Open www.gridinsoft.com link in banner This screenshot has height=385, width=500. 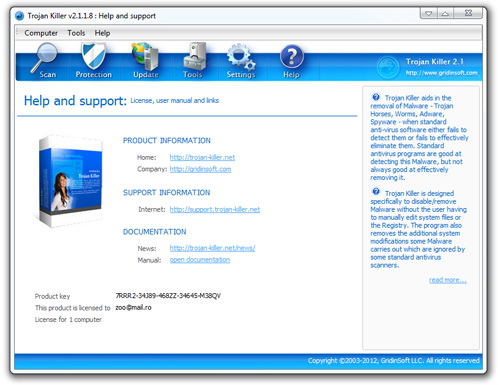tap(441, 73)
